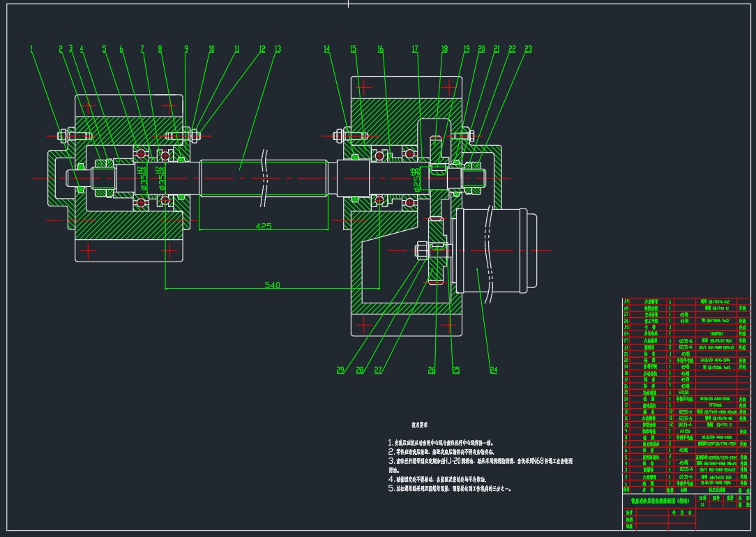Click part callout number 3 at the top left
The width and height of the screenshot is (756, 537).
[71, 49]
